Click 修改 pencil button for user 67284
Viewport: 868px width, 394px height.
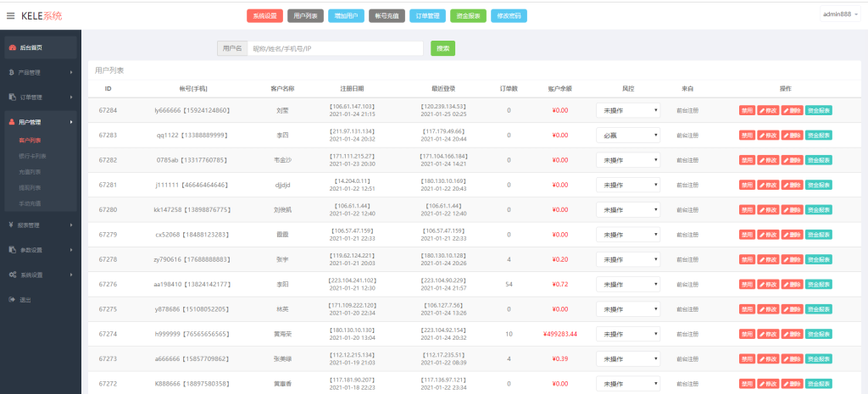[768, 110]
